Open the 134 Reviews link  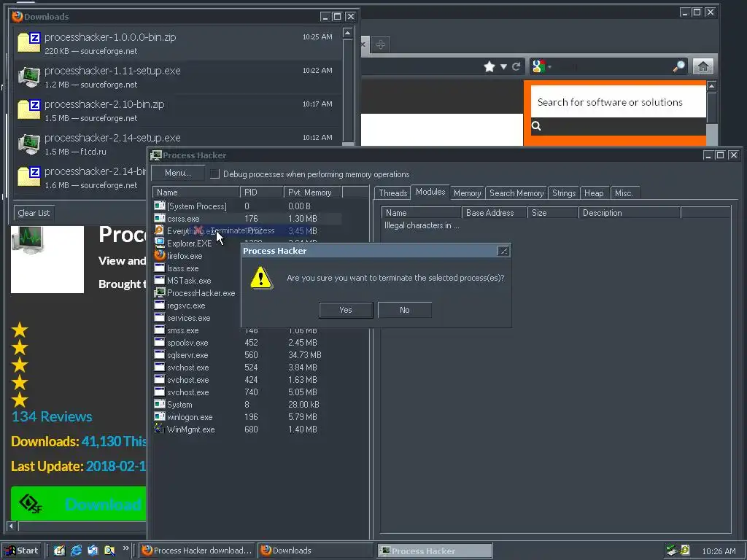pos(52,416)
